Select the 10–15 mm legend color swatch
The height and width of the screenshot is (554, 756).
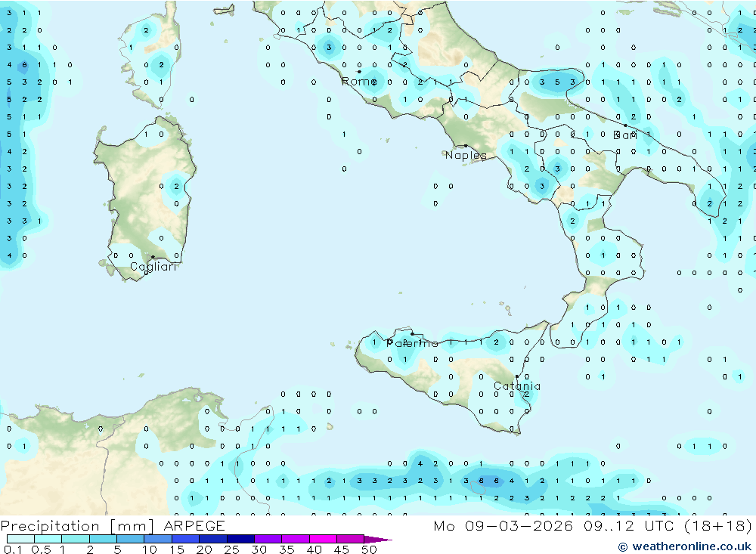click(x=158, y=539)
